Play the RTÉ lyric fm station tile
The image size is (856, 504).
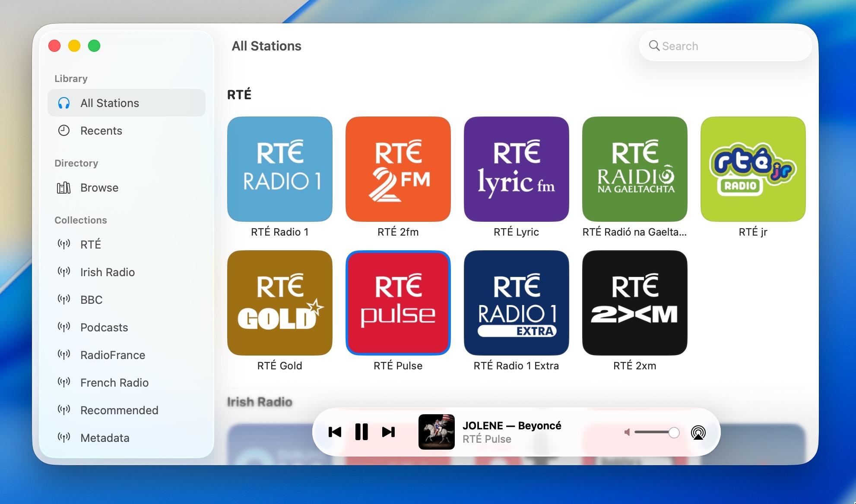(x=517, y=169)
